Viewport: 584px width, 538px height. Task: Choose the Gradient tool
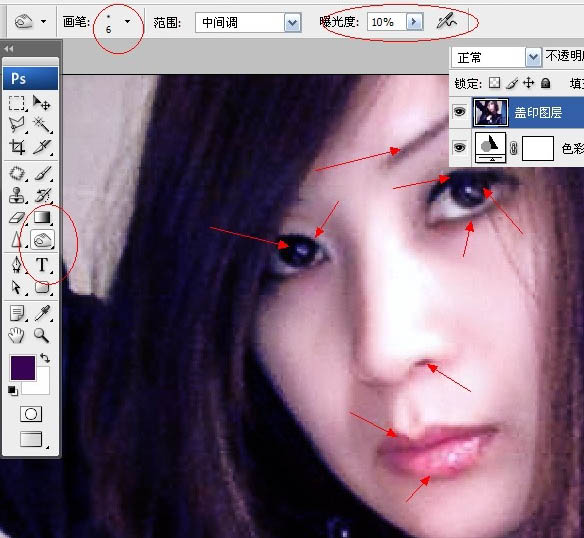42,217
